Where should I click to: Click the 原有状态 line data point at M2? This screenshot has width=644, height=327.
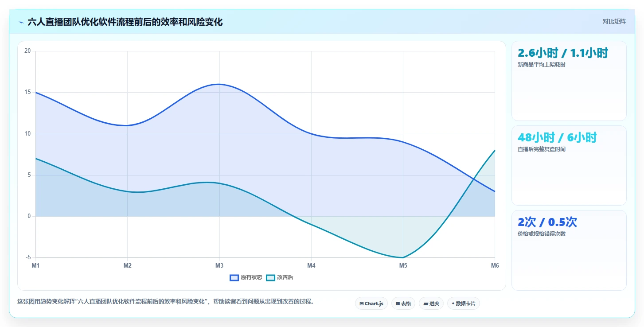click(x=127, y=125)
